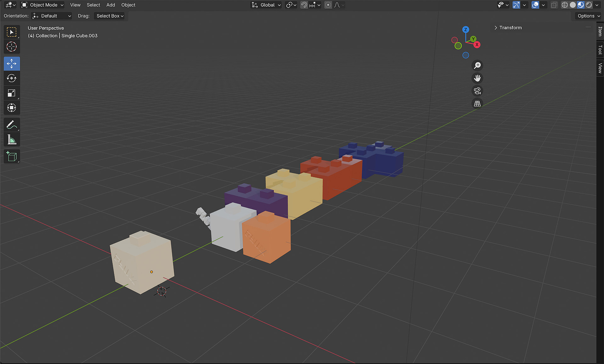Toggle show overlays button
The width and height of the screenshot is (604, 364).
(535, 5)
